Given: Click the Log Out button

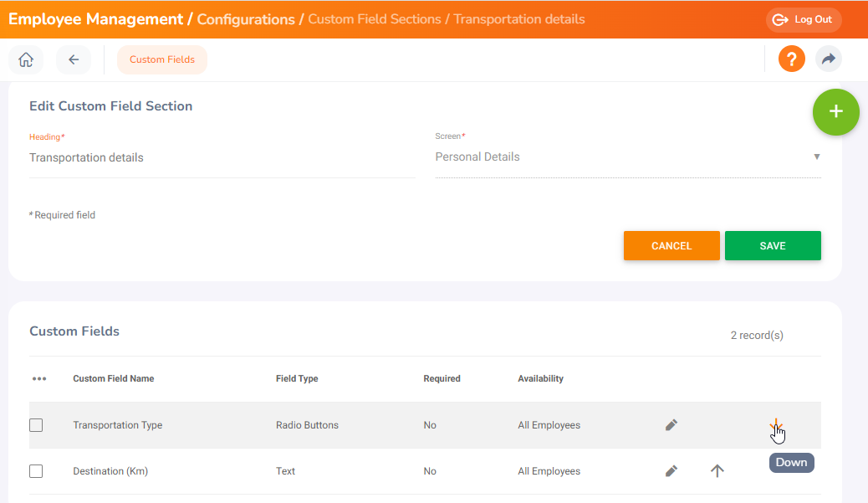Looking at the screenshot, I should [803, 20].
